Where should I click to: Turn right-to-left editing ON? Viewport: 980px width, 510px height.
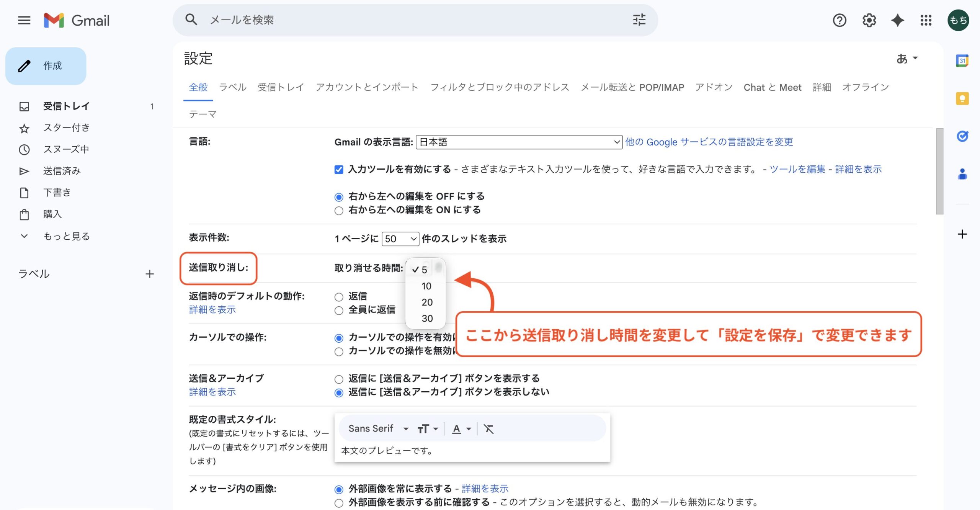(338, 211)
